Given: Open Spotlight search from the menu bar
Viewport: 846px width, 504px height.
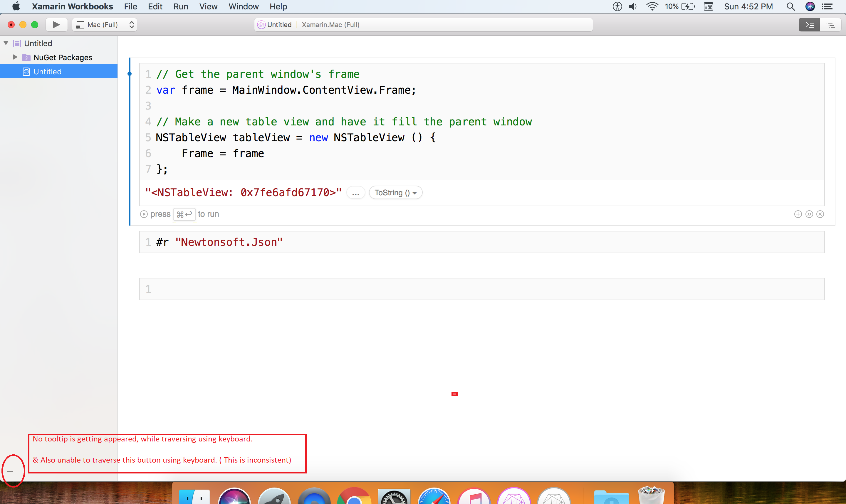Looking at the screenshot, I should [791, 6].
